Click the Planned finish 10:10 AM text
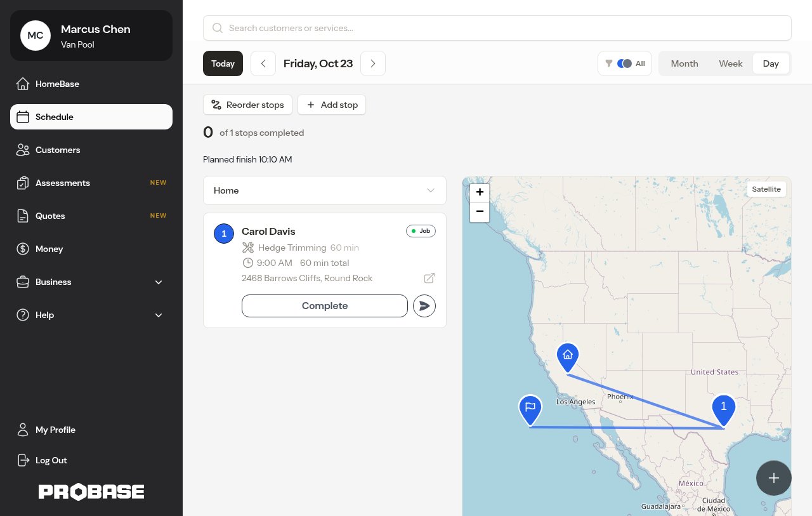The height and width of the screenshot is (516, 812). [x=247, y=159]
